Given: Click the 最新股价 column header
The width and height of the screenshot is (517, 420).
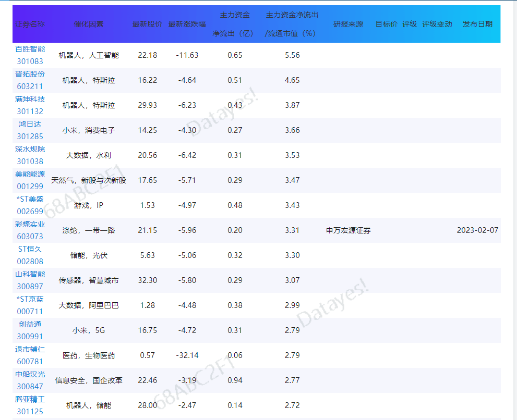Looking at the screenshot, I should 148,24.
